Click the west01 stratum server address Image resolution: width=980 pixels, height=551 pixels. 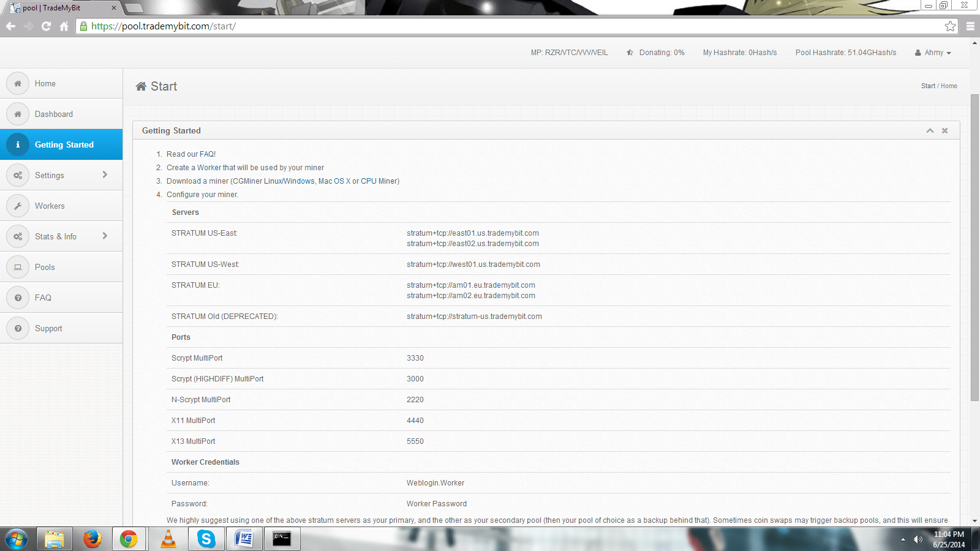pyautogui.click(x=473, y=264)
